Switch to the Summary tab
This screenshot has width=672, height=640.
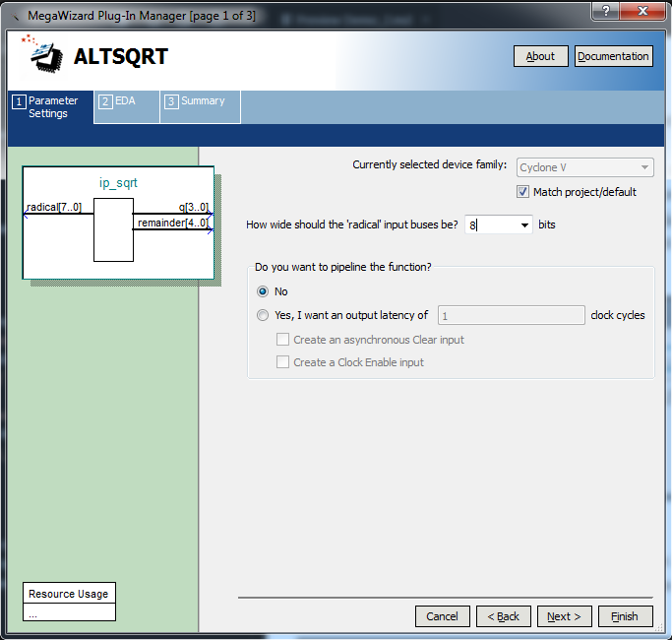pos(200,107)
